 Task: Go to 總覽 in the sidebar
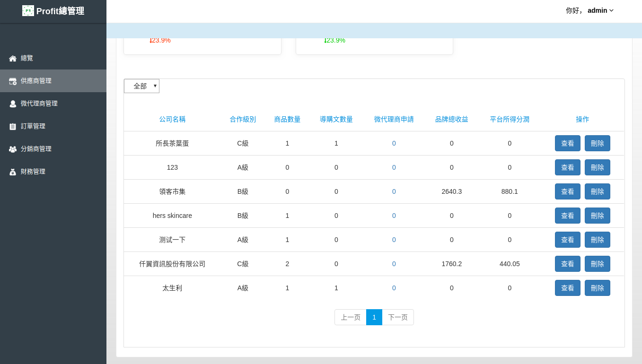53,58
